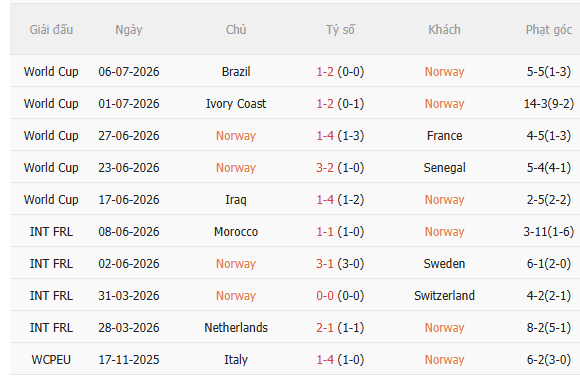Image resolution: width=580 pixels, height=376 pixels.
Task: Open the Brazil team link
Action: 236,71
